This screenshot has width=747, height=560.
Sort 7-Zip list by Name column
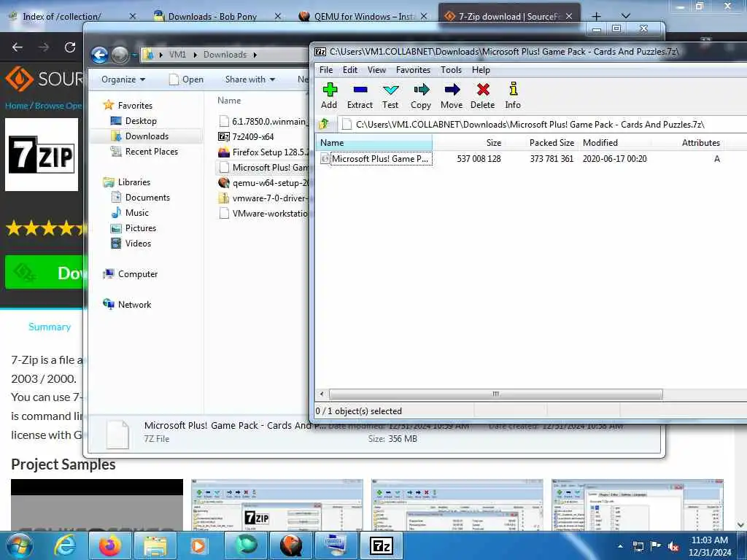[374, 143]
